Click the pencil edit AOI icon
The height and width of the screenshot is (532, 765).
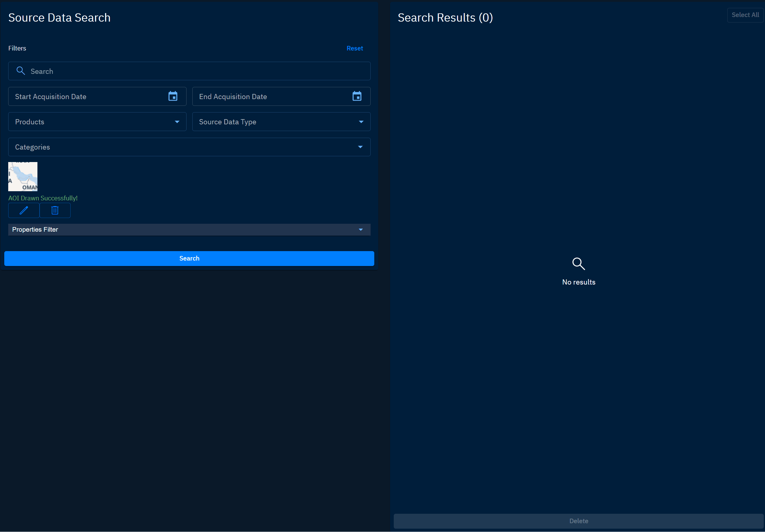coord(24,210)
